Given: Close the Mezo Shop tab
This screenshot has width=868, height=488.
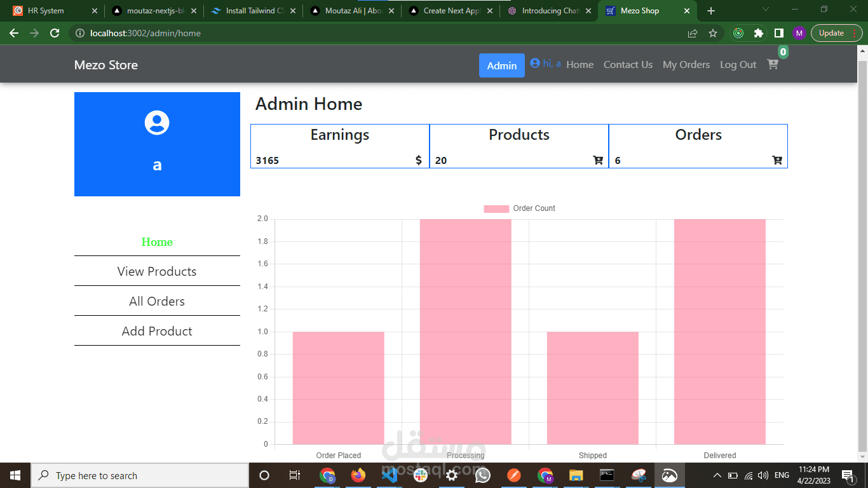Looking at the screenshot, I should pos(687,11).
